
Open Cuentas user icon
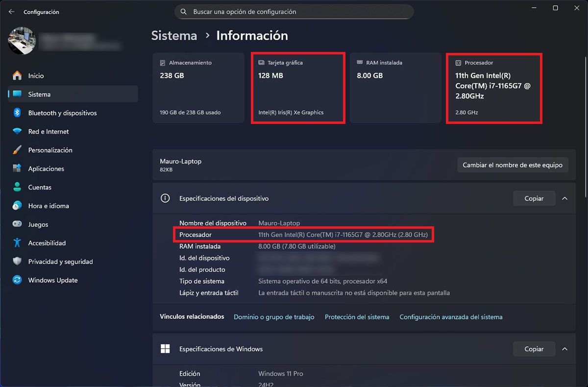[17, 187]
